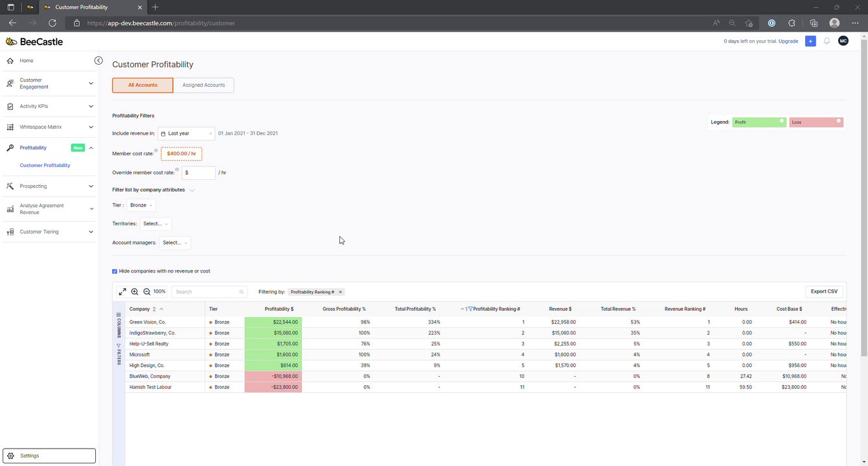Click the browser address bar URL

(161, 23)
